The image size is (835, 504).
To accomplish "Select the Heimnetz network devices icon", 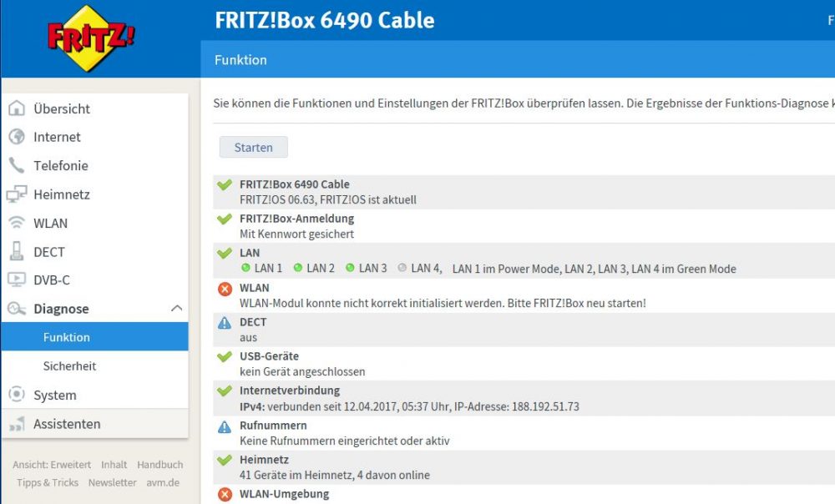I will [17, 194].
